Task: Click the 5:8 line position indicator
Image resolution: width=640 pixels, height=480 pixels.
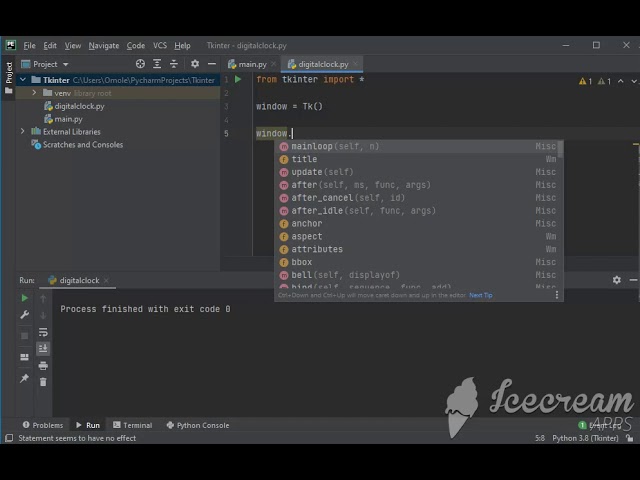Action: pos(540,438)
